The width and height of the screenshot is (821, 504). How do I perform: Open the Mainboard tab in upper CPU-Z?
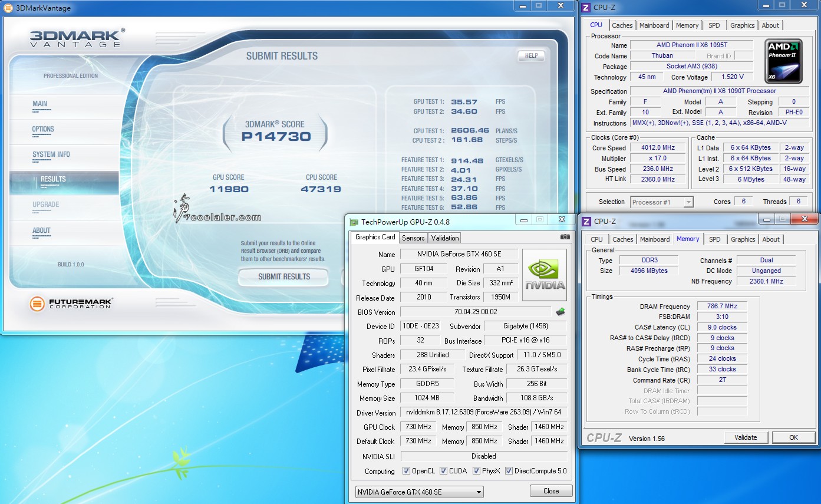pyautogui.click(x=654, y=25)
